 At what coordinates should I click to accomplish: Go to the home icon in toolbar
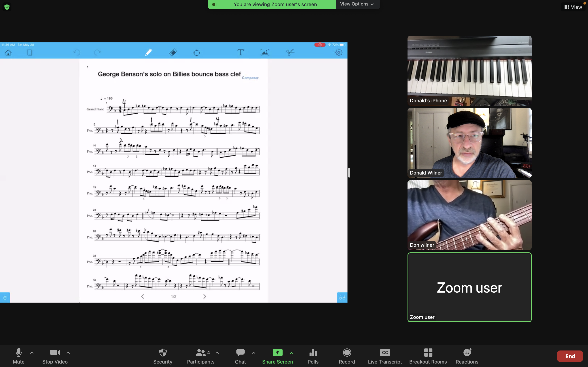coord(8,52)
